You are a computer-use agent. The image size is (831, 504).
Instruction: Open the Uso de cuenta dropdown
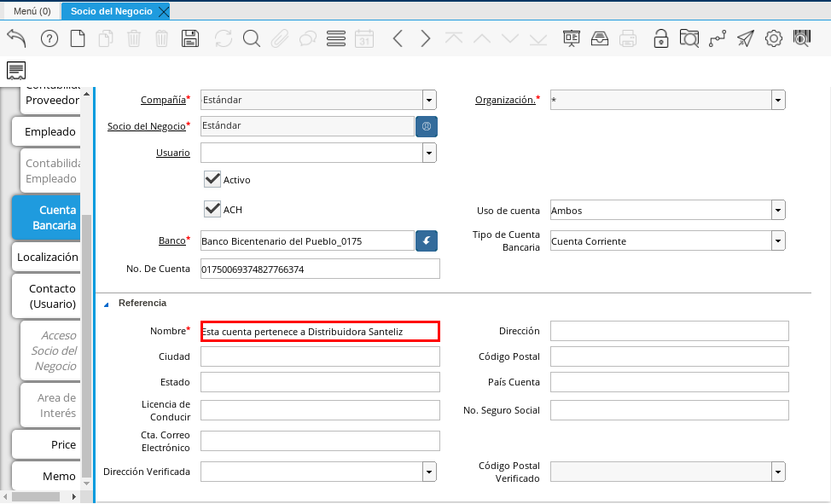pos(777,210)
